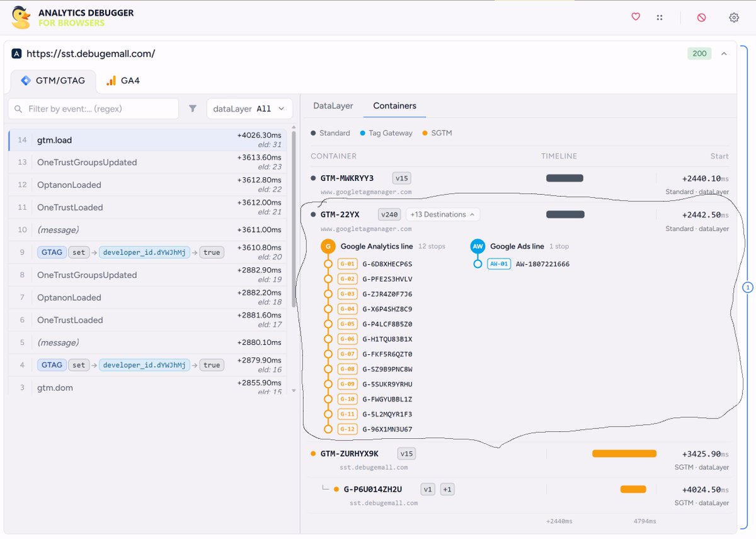
Task: Click the 200 status badge
Action: pos(699,54)
